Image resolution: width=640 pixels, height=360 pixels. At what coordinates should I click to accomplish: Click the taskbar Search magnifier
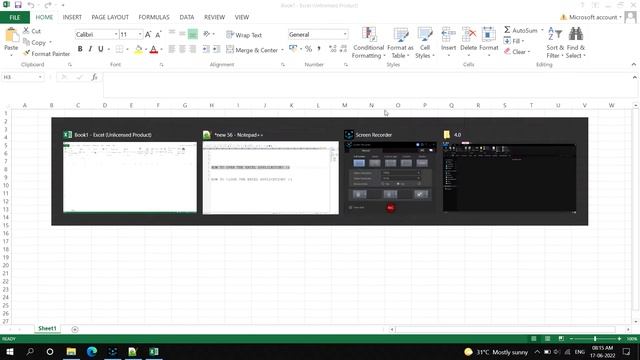coord(30,351)
